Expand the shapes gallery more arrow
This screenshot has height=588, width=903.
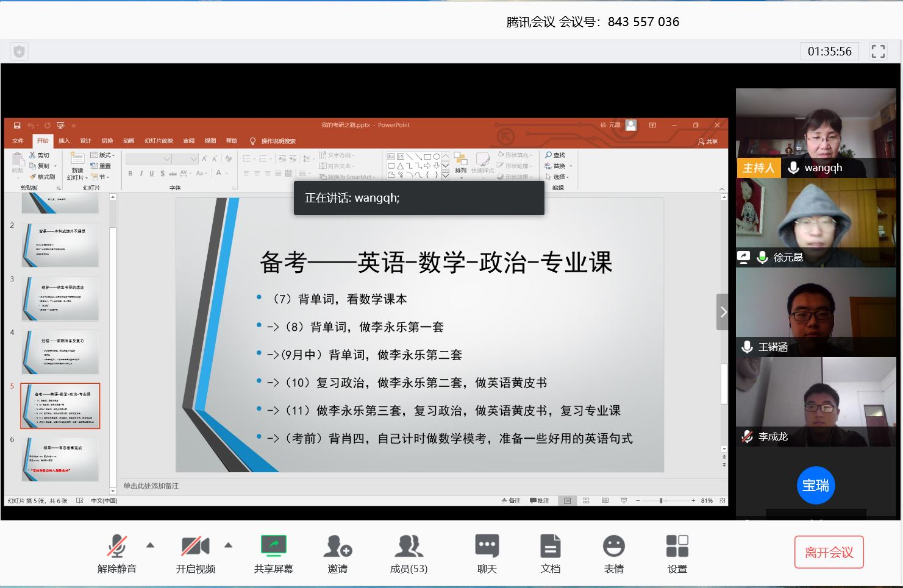click(x=446, y=175)
